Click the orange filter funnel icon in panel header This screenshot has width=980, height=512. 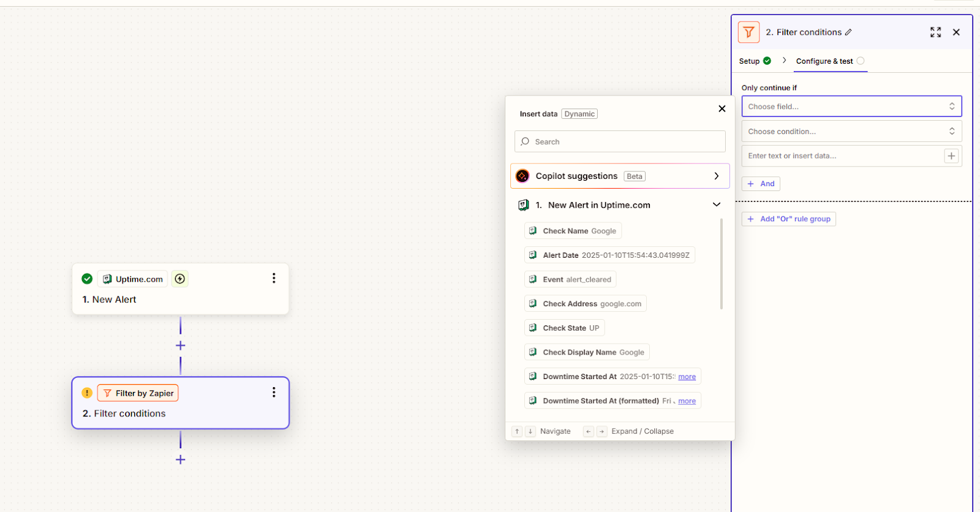748,32
